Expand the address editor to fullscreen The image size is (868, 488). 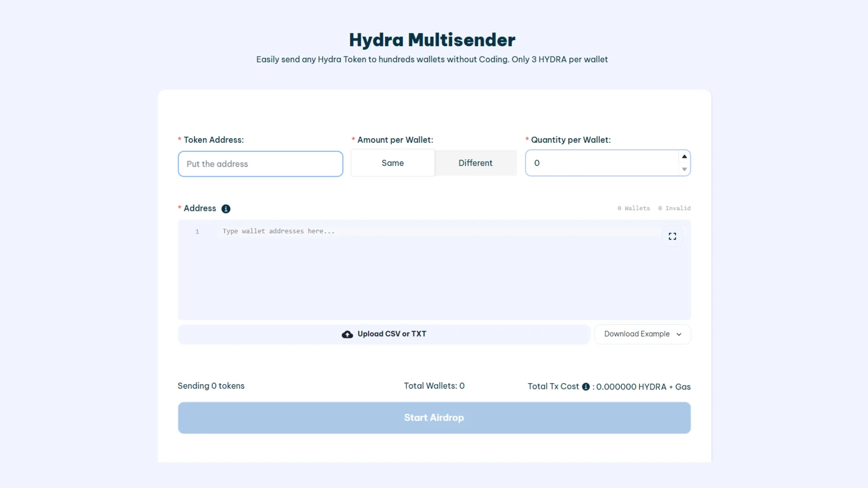coord(672,236)
